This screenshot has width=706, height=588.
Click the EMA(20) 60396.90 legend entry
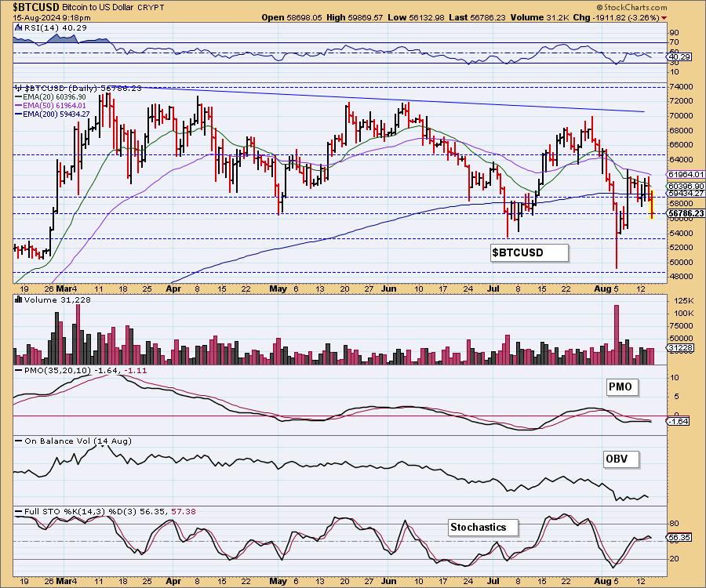click(x=54, y=97)
